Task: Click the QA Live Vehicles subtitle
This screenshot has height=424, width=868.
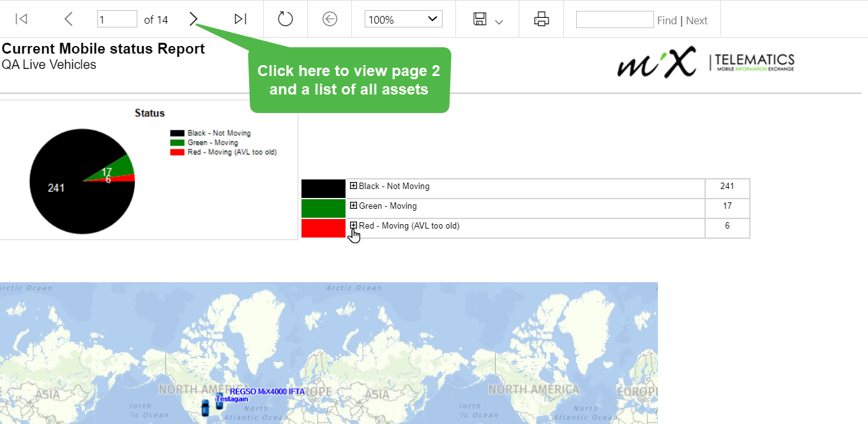Action: coord(49,64)
